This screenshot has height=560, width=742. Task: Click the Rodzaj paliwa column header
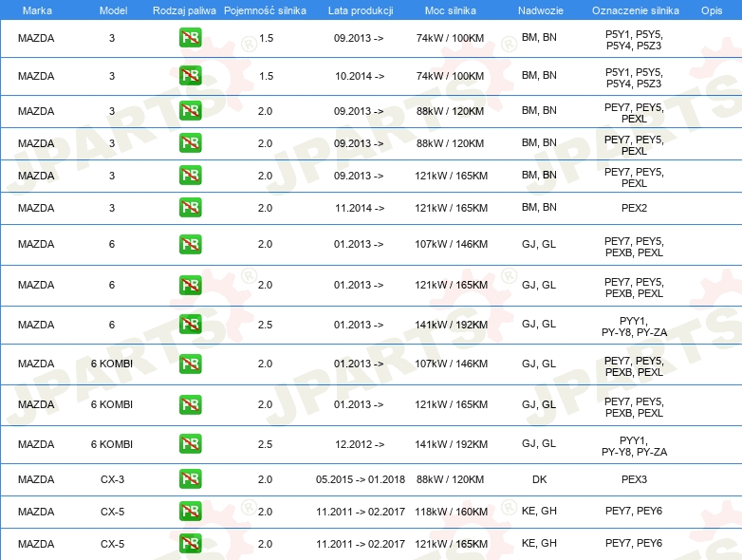[x=184, y=10]
